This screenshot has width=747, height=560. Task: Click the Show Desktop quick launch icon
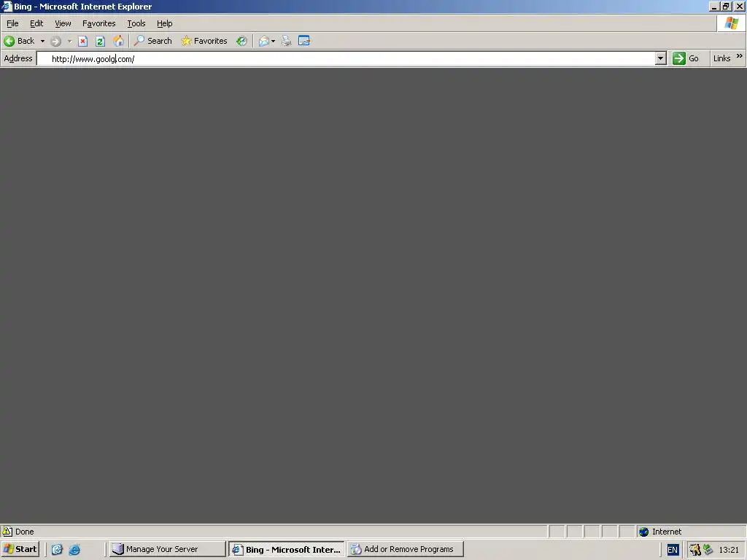(x=57, y=550)
